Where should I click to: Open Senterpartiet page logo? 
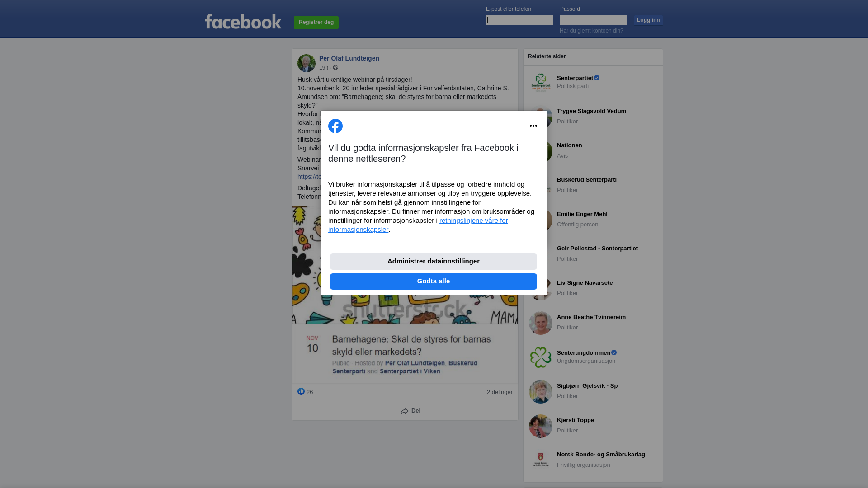[x=541, y=83]
